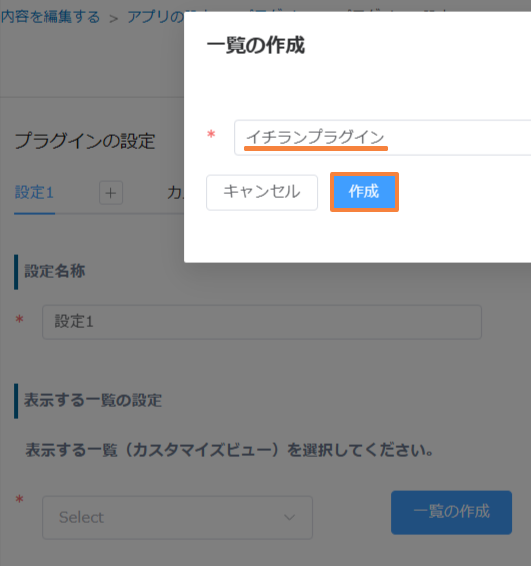Open the Select view dropdown
531x566 pixels.
(x=178, y=517)
